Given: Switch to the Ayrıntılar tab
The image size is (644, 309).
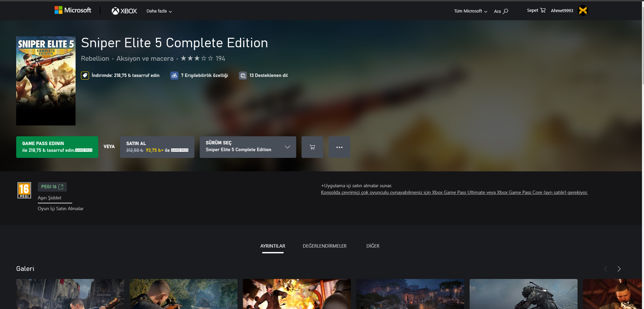Looking at the screenshot, I should pyautogui.click(x=273, y=246).
